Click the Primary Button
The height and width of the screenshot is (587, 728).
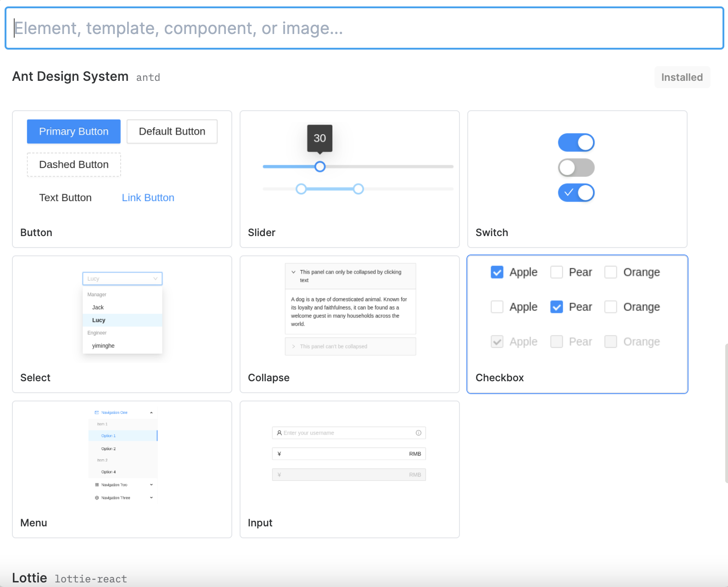(x=74, y=131)
